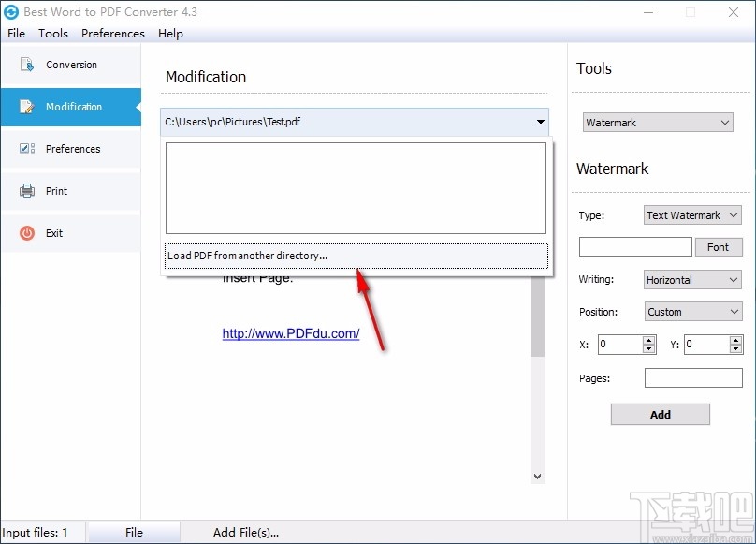
Task: Click the red Exit power icon
Action: pos(27,233)
